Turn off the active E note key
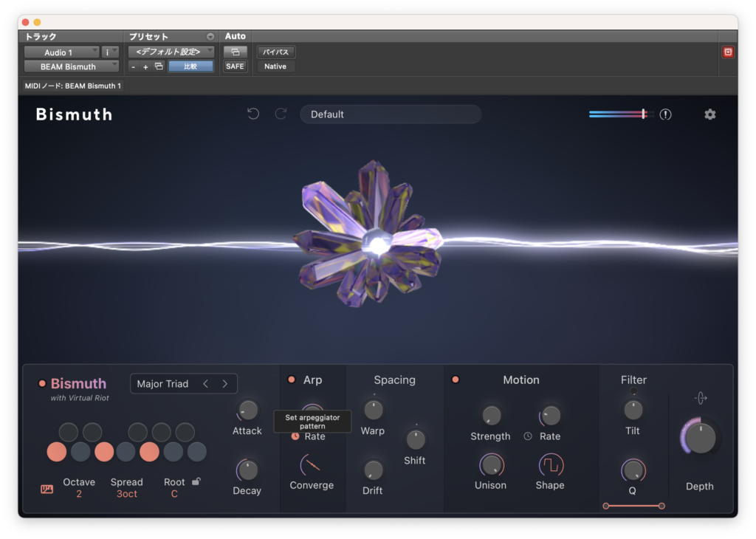Viewport: 756px width, 539px height. pos(104,452)
